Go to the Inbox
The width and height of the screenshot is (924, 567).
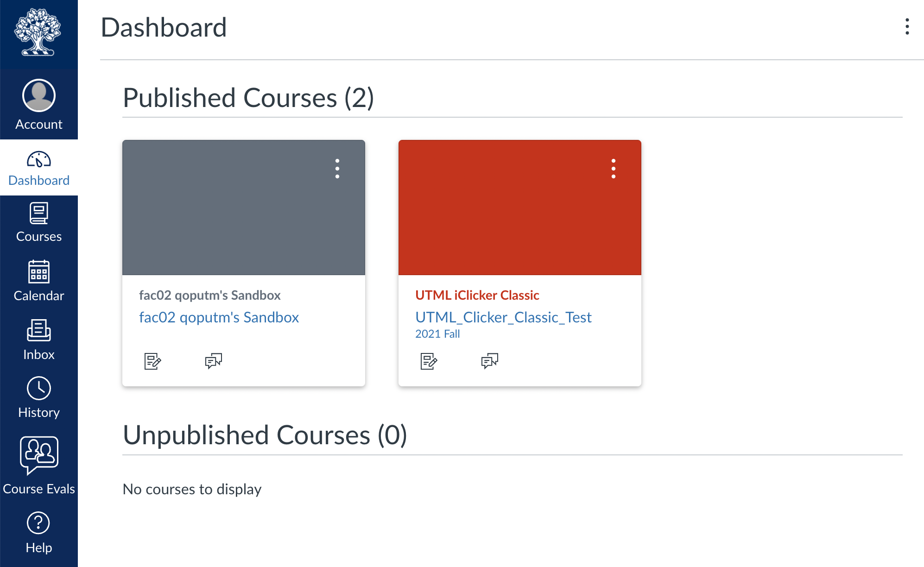39,340
